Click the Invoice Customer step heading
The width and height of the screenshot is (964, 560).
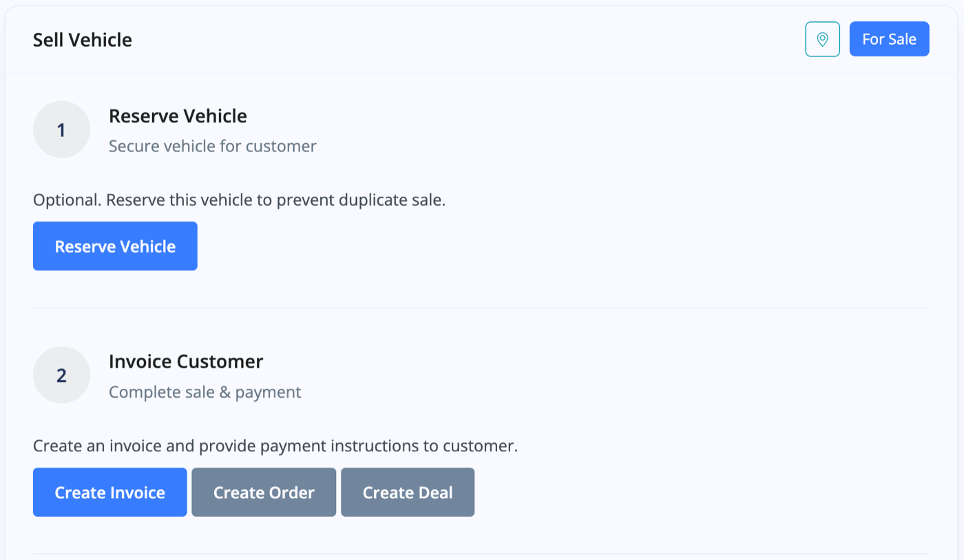coord(186,362)
